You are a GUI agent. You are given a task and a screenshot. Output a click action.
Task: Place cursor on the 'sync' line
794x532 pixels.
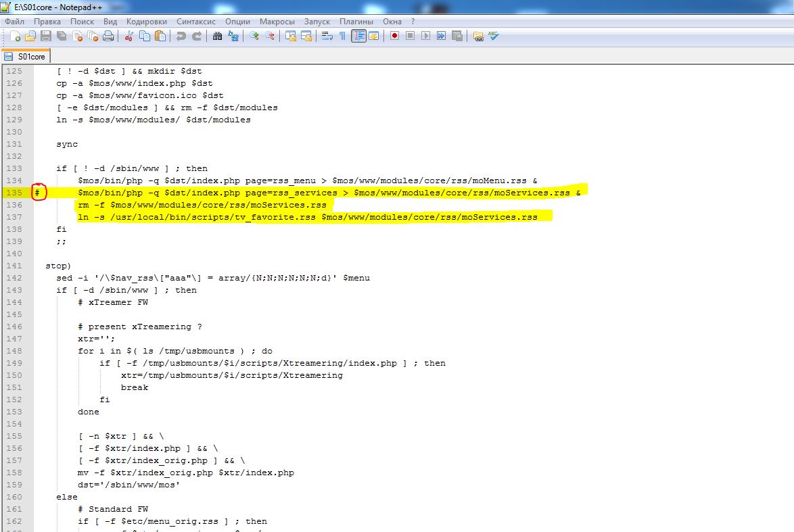pyautogui.click(x=67, y=144)
